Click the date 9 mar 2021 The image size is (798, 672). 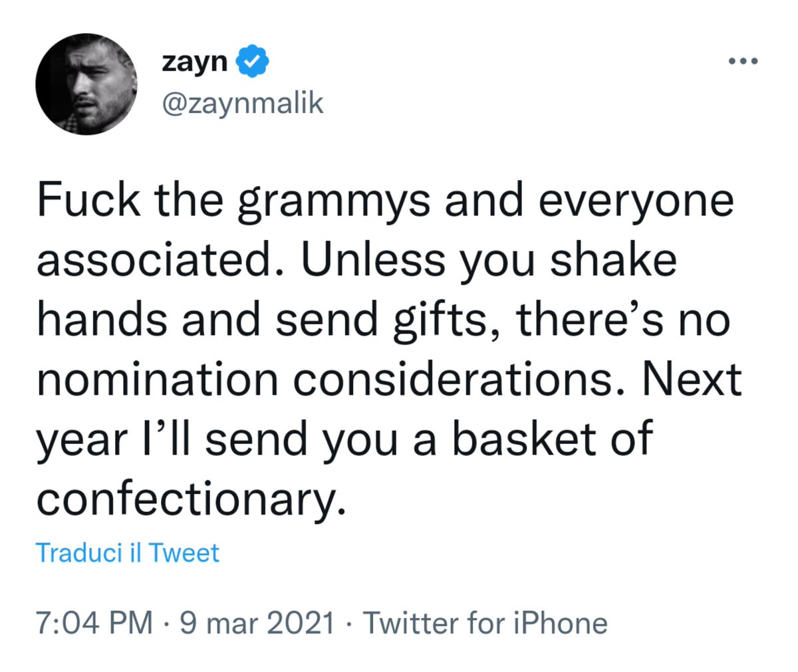257,623
